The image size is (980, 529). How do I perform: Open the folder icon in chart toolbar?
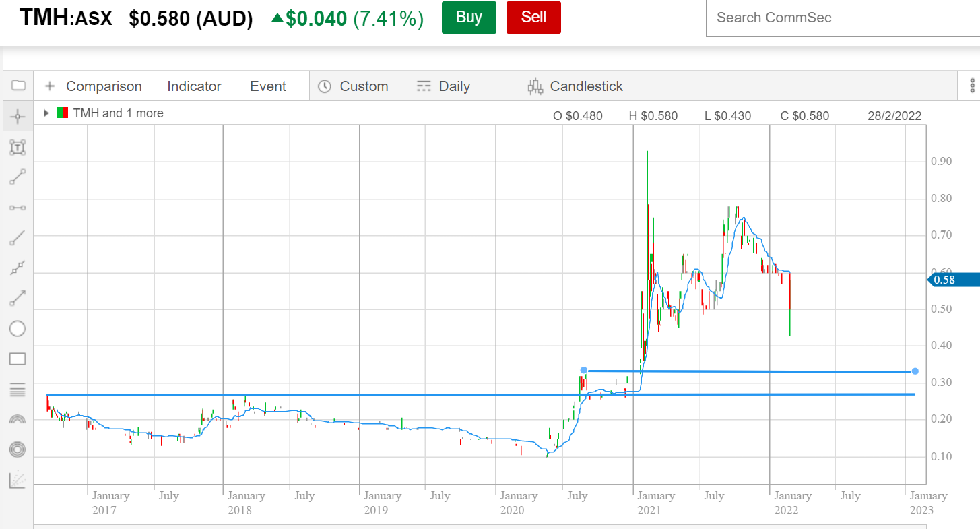click(18, 86)
